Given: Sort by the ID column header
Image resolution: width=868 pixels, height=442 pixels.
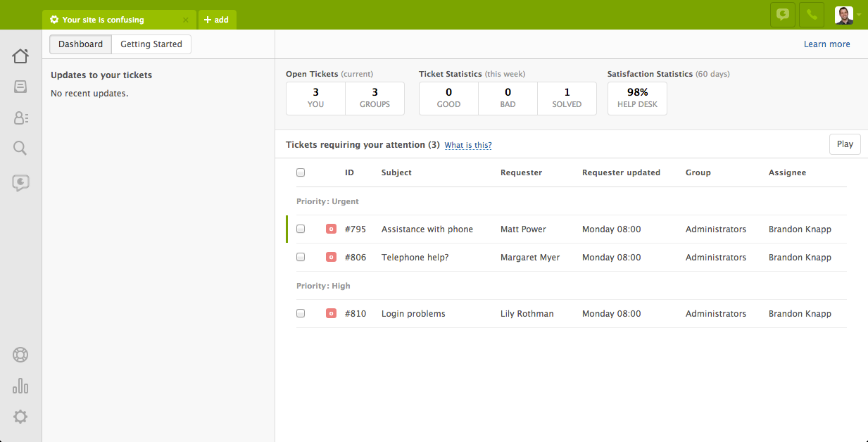Looking at the screenshot, I should coord(349,172).
